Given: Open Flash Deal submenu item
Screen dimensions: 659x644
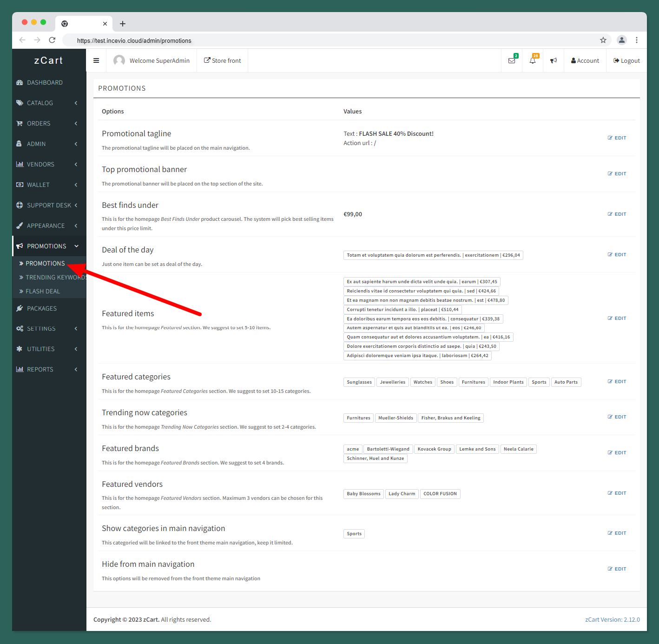Looking at the screenshot, I should [43, 292].
